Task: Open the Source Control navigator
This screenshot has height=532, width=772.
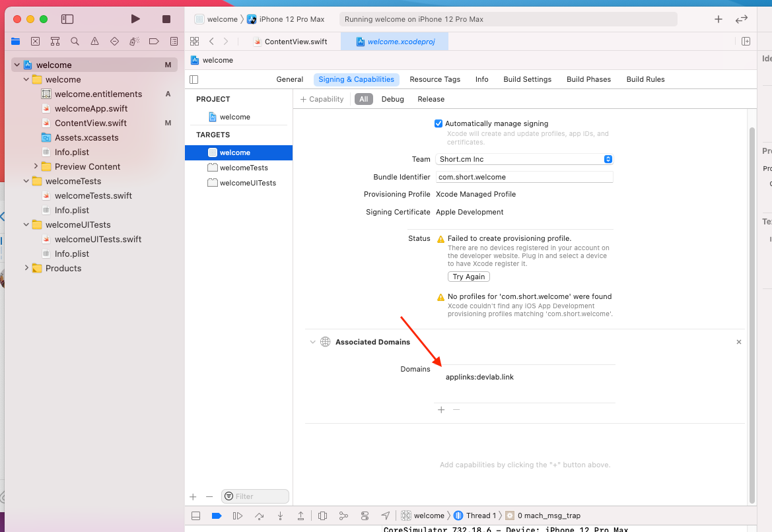Action: [x=36, y=42]
